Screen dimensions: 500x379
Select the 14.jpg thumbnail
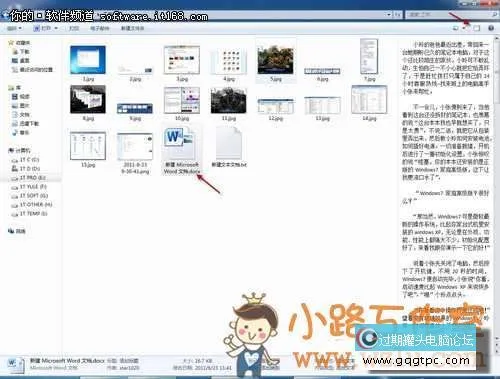click(x=369, y=99)
